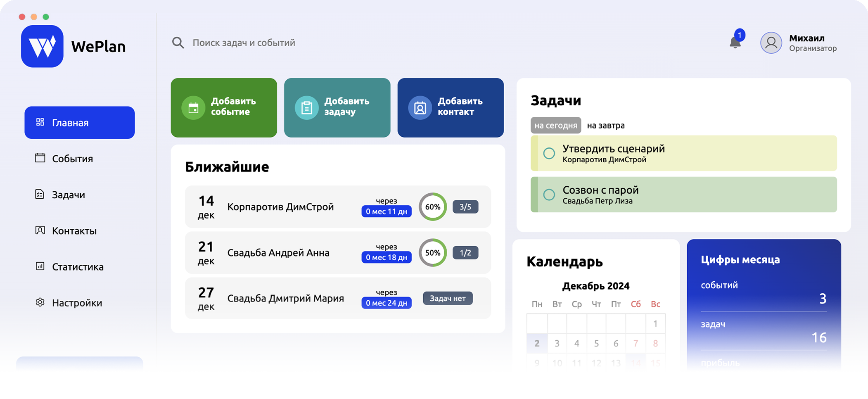Click the Статистика chart icon

point(40,266)
